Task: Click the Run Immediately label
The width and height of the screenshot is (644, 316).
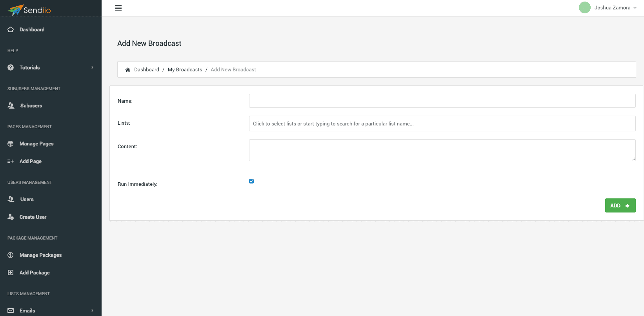Action: (x=137, y=184)
